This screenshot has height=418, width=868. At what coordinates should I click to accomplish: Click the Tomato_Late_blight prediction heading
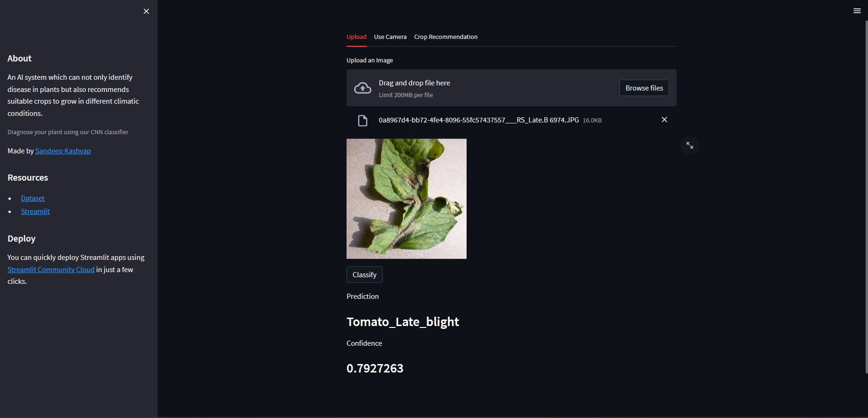403,322
